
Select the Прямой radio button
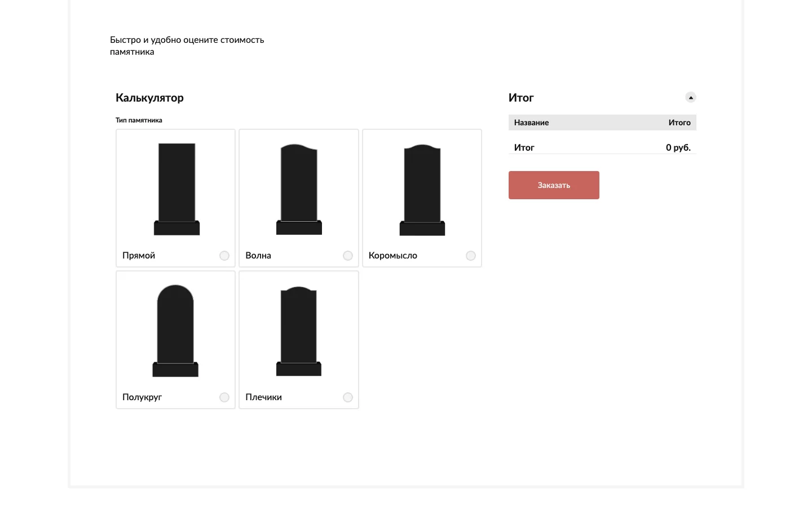click(224, 256)
